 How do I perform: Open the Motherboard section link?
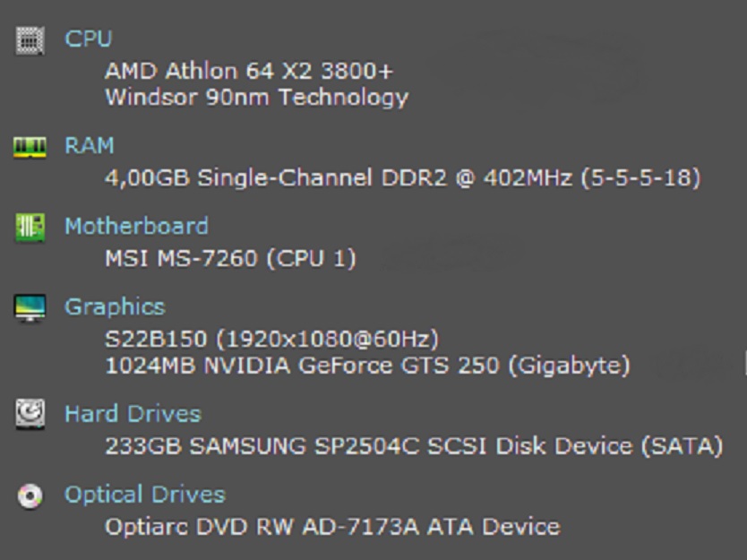click(137, 226)
